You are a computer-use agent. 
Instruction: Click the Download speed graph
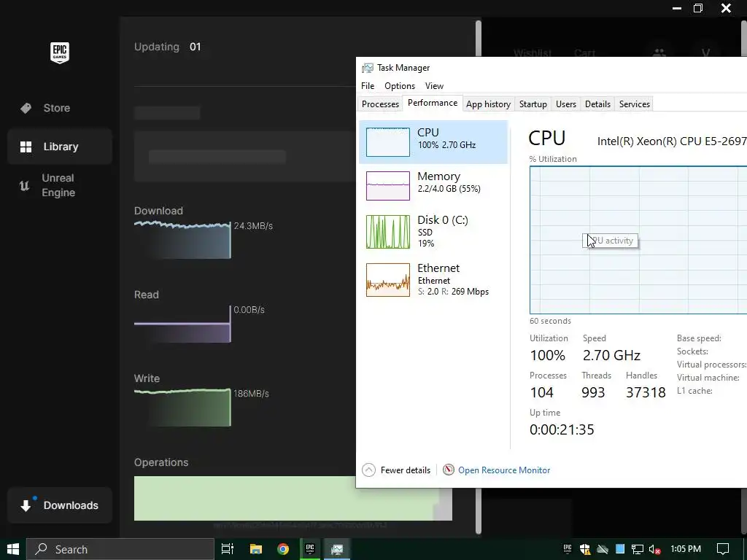[x=182, y=239]
